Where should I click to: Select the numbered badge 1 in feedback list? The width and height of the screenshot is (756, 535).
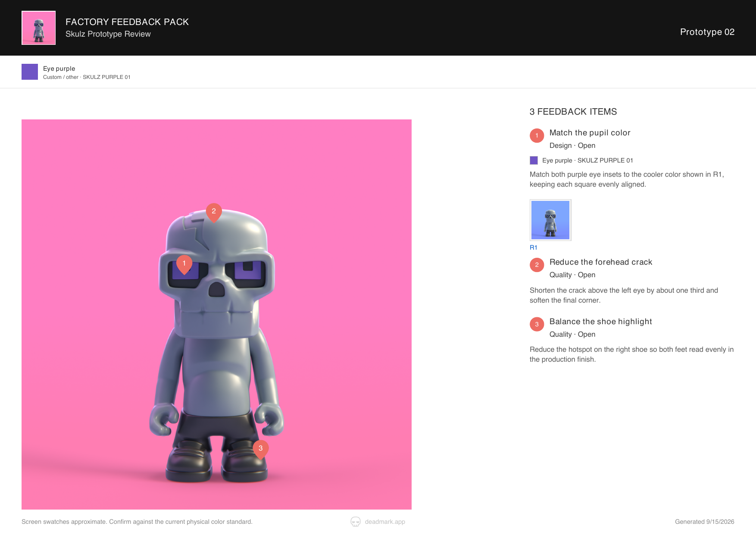[537, 135]
